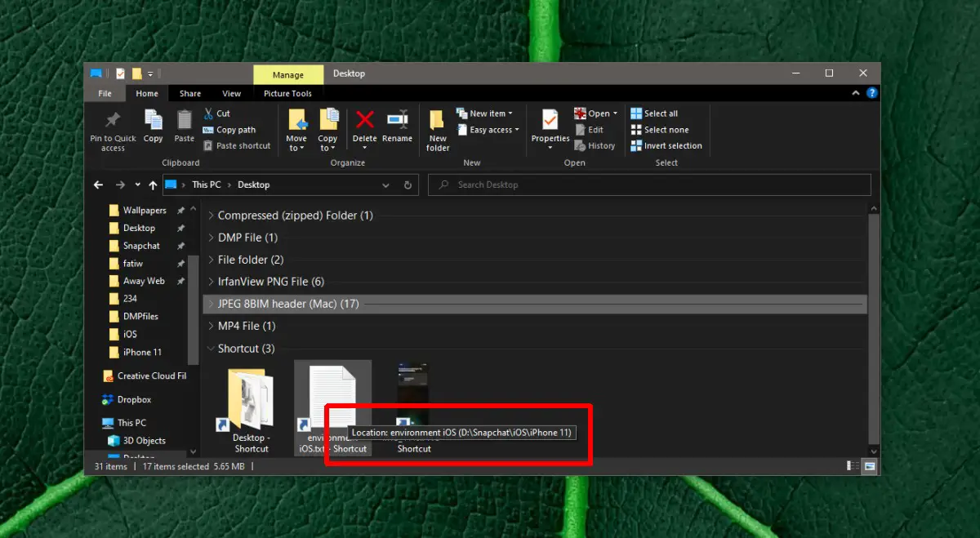Click Copy path in Clipboard group
The height and width of the screenshot is (538, 980).
coord(229,130)
